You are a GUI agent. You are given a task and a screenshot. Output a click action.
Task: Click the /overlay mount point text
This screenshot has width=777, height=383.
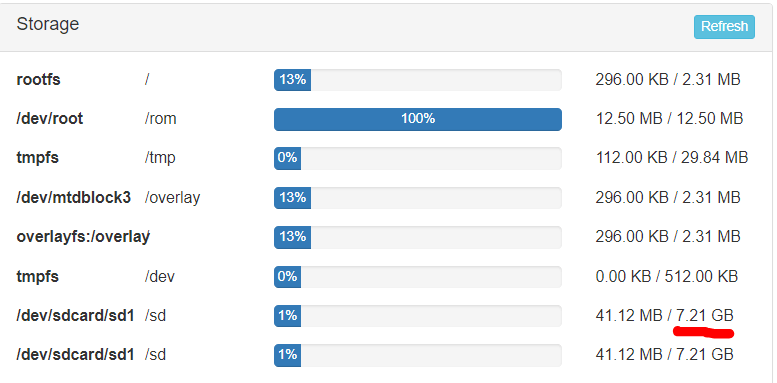pyautogui.click(x=172, y=198)
